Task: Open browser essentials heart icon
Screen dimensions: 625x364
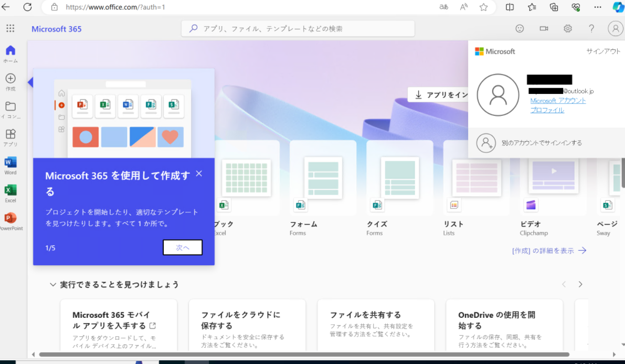Action: (x=576, y=7)
